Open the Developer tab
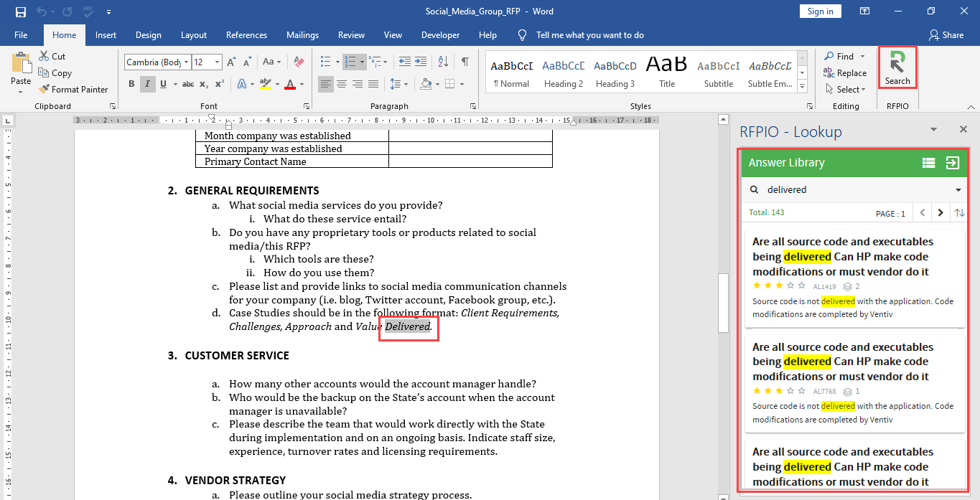980x500 pixels. [x=440, y=34]
